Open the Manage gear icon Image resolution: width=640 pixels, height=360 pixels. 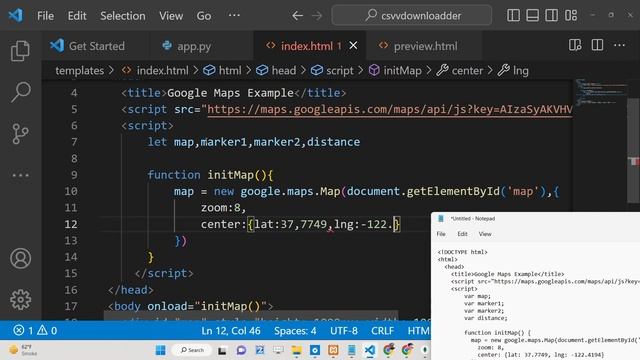20,299
